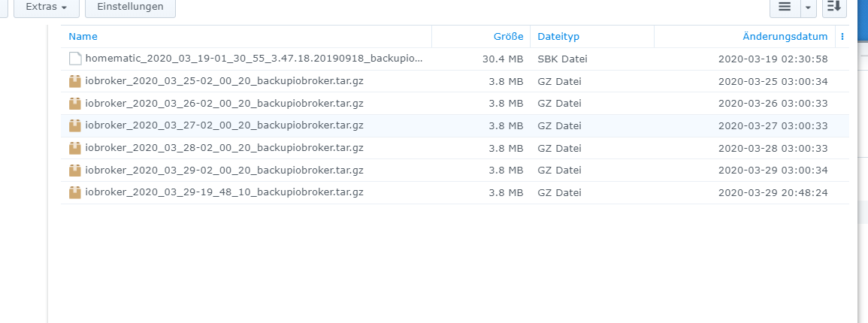
Task: Click the archive icon for iobroker_2020_03_27
Action: 75,125
